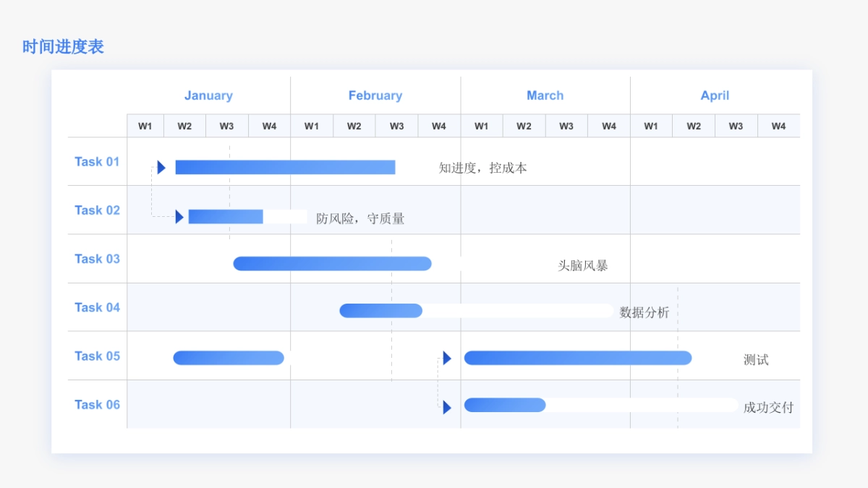Click the arrow marker before Task 01

coord(160,167)
